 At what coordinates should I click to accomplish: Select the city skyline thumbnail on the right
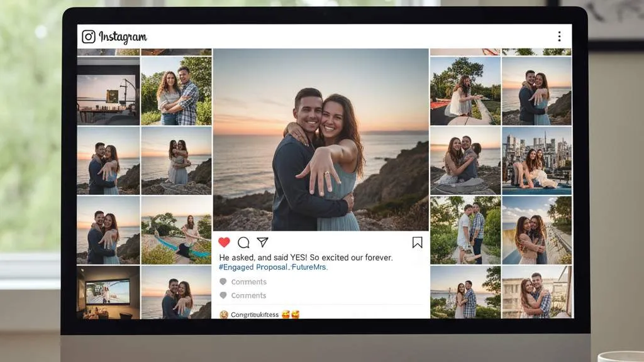pyautogui.click(x=536, y=160)
